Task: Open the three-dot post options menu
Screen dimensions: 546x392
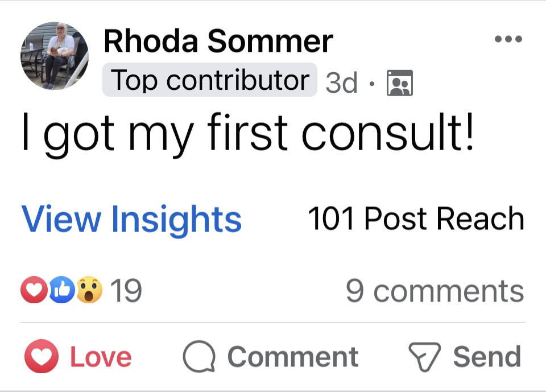Action: [x=508, y=39]
